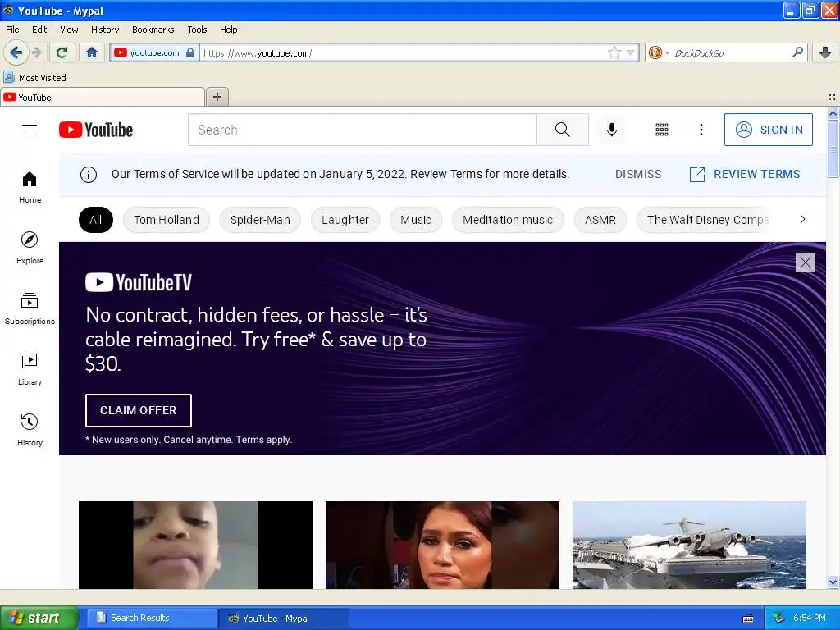Start voice search with microphone icon
Screen dimensions: 840x630
click(x=612, y=130)
